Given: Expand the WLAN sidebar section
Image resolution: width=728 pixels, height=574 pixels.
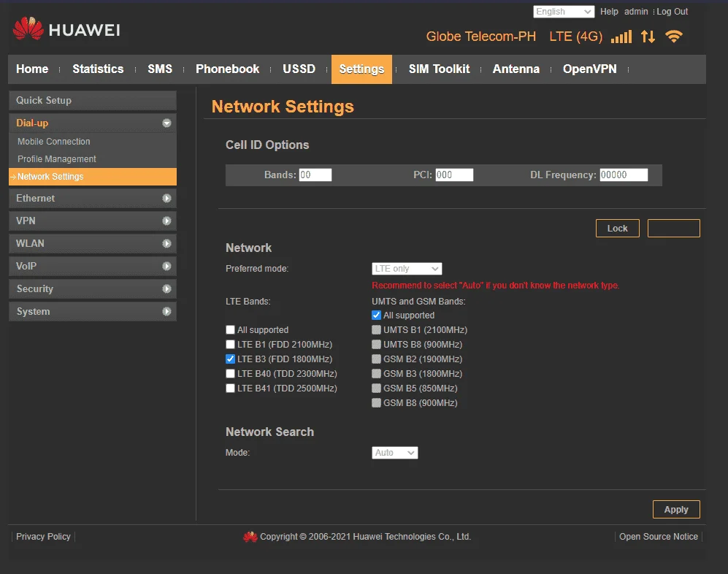Looking at the screenshot, I should tap(93, 244).
